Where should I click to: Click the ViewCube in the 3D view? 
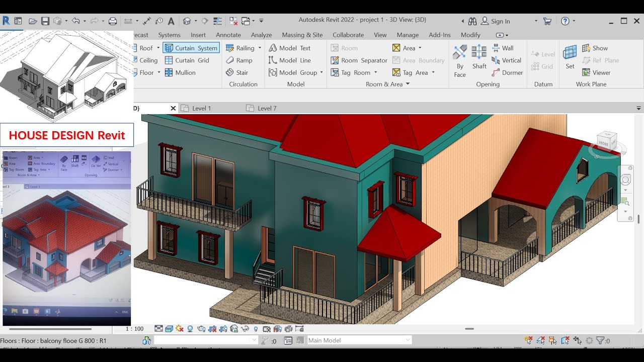click(x=606, y=143)
